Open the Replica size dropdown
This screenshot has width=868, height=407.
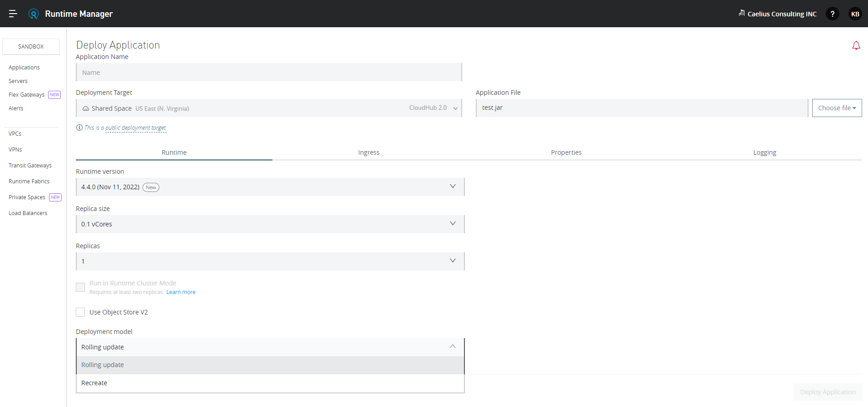point(270,224)
